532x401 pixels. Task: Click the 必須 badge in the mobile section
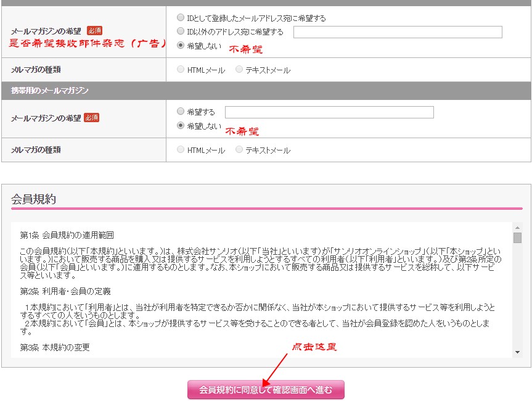tap(91, 117)
